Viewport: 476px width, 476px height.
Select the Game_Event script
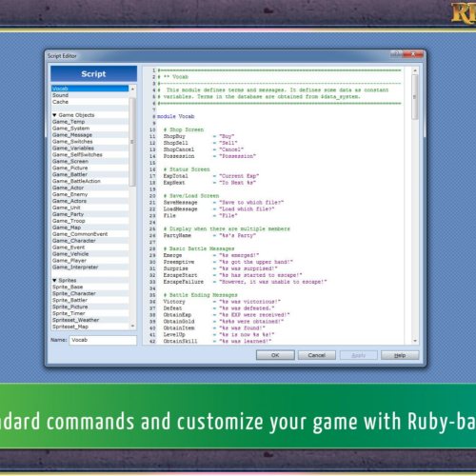pos(90,248)
